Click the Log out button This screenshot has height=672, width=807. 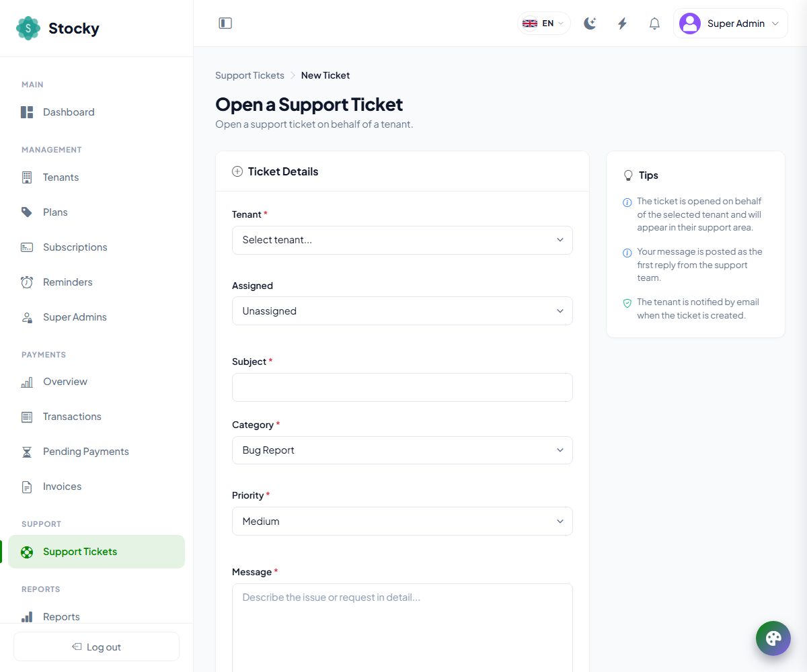(x=96, y=646)
